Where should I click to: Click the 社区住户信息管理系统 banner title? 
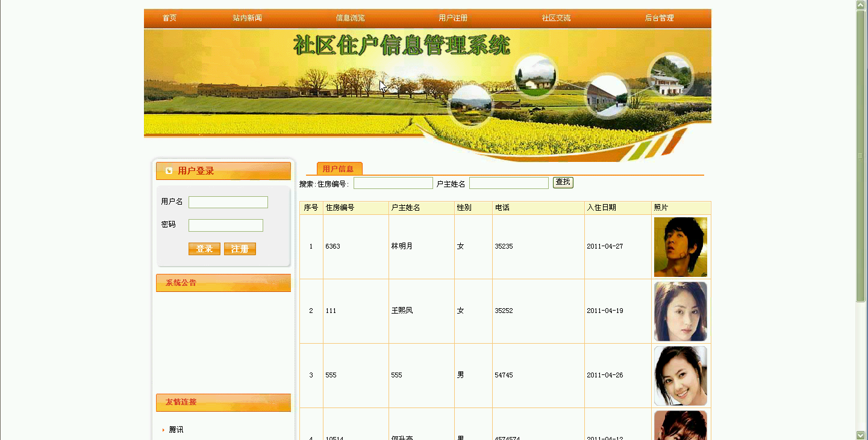click(x=402, y=46)
